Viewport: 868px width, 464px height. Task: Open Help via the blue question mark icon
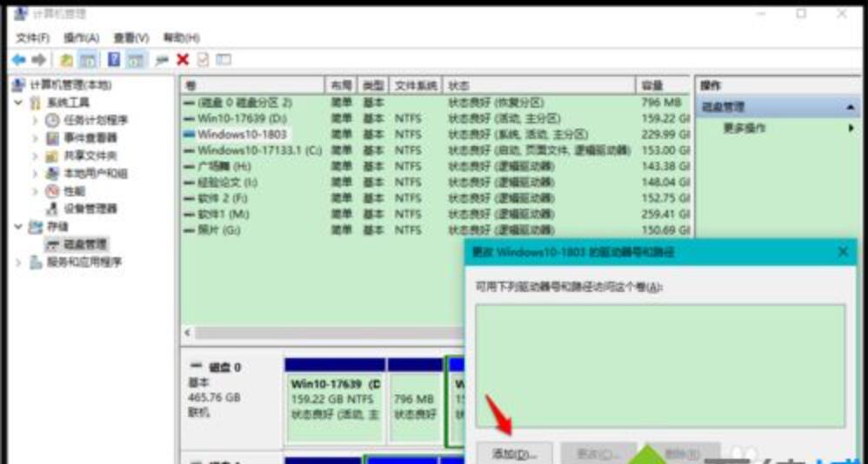(x=114, y=59)
